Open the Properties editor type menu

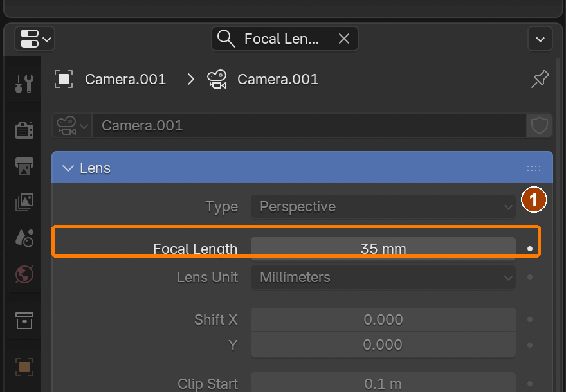pyautogui.click(x=35, y=39)
